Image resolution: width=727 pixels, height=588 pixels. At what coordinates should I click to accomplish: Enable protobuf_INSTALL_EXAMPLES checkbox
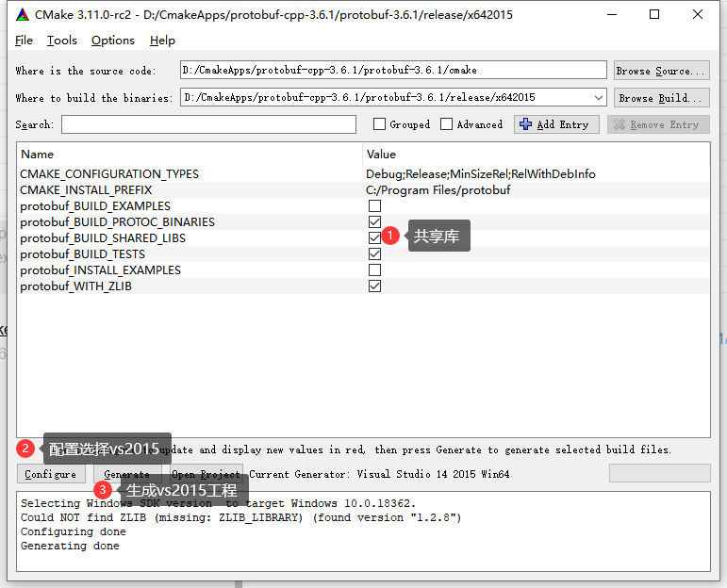374,270
